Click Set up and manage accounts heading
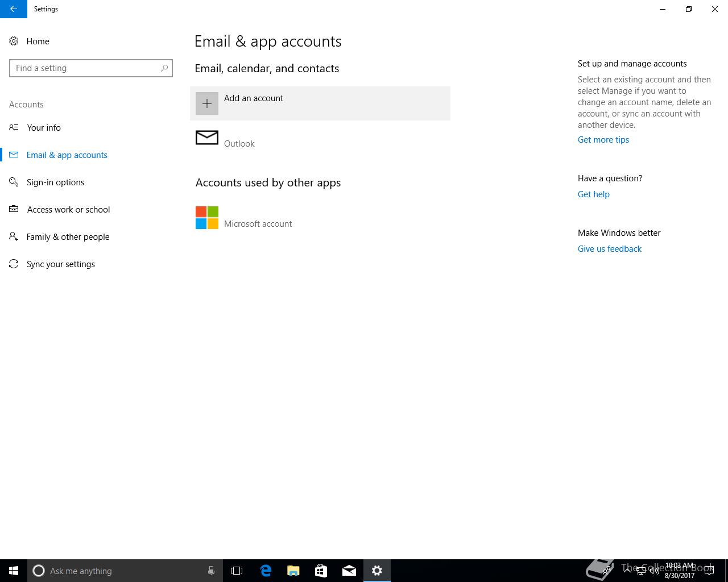The height and width of the screenshot is (582, 728). click(632, 64)
